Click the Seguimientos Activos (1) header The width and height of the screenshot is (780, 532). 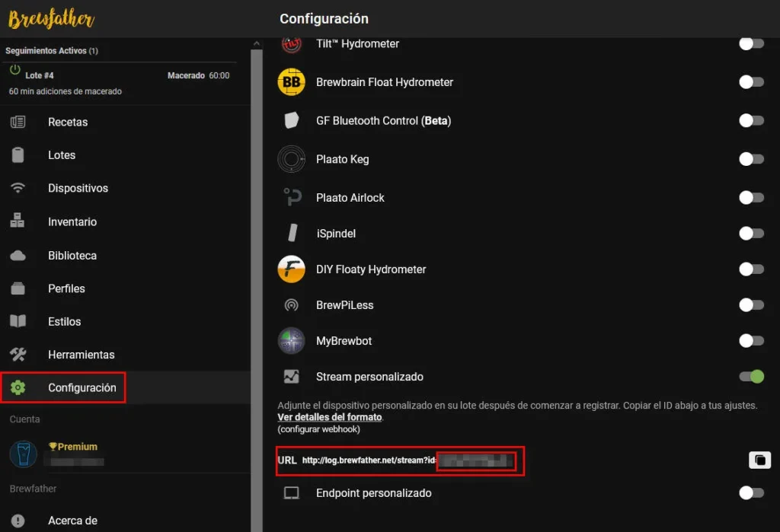pos(52,51)
